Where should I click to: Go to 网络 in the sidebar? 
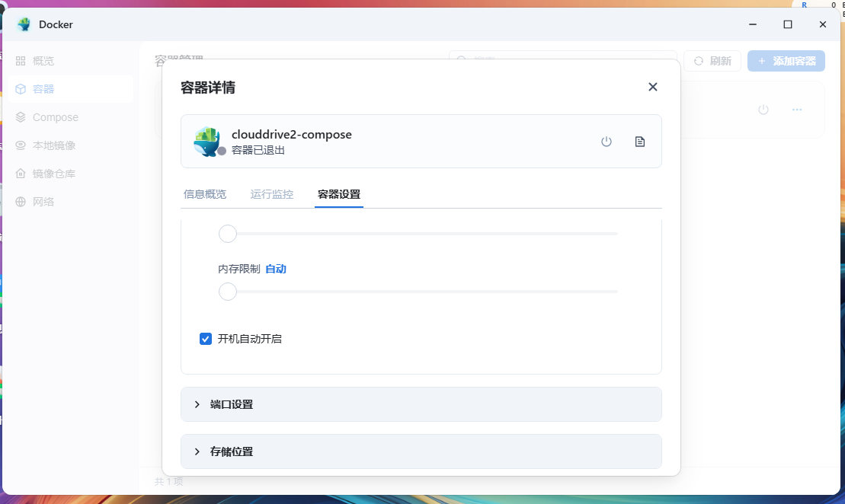(x=43, y=202)
